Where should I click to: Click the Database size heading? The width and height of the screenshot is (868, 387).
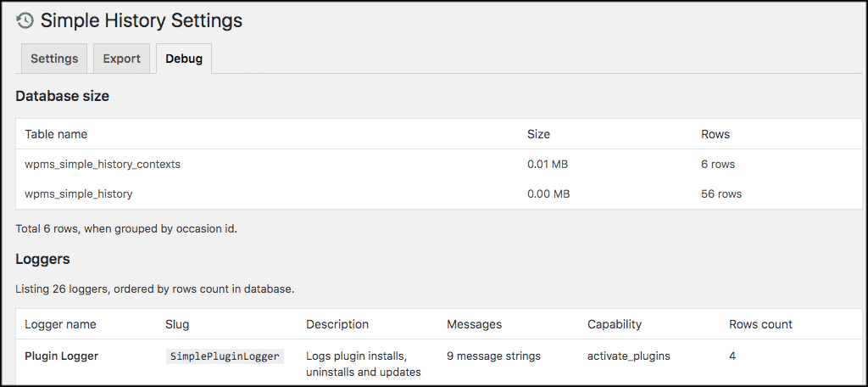click(62, 96)
